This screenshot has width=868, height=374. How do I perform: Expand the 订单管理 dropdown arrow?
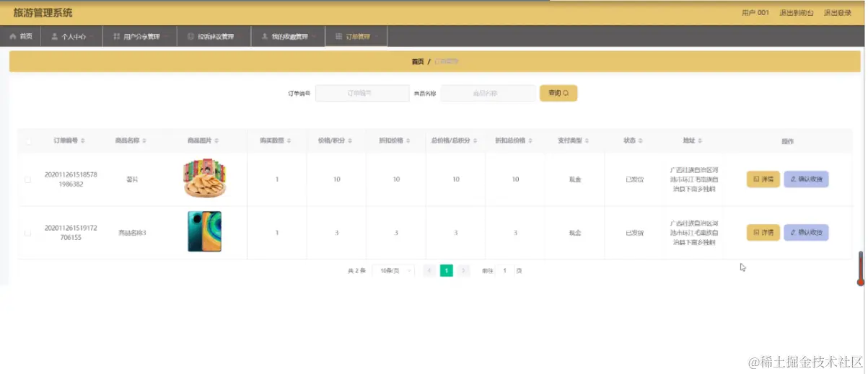click(x=376, y=36)
